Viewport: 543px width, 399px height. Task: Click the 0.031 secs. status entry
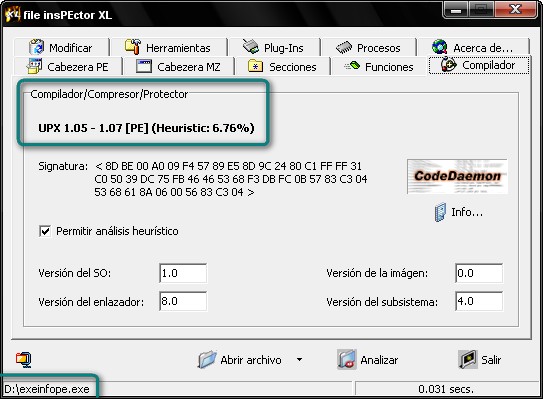coord(446,389)
